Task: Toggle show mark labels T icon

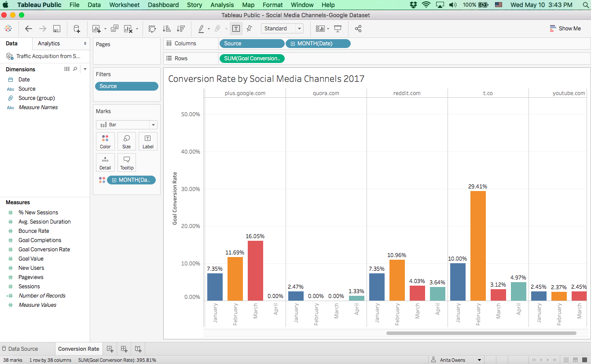Action: [236, 29]
